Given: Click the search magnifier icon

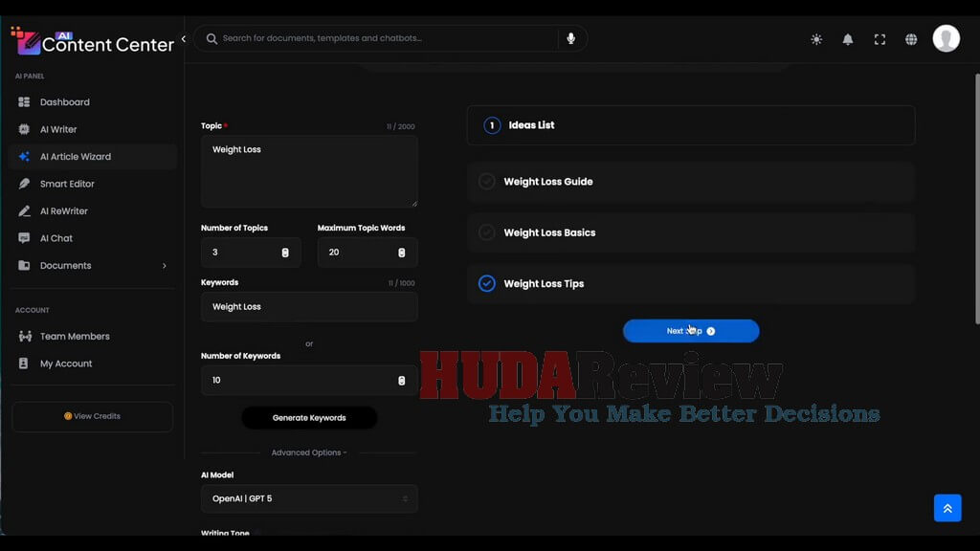Looking at the screenshot, I should coord(212,38).
